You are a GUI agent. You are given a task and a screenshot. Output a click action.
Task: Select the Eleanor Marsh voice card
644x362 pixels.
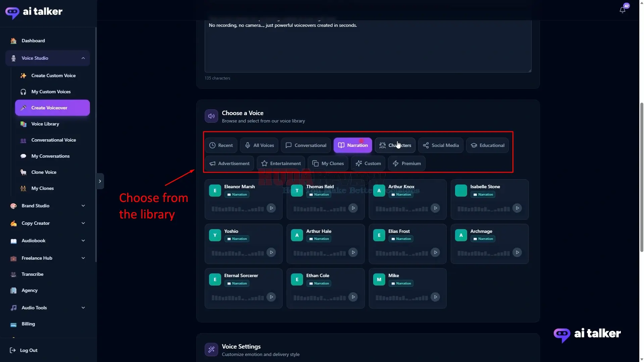[244, 199]
